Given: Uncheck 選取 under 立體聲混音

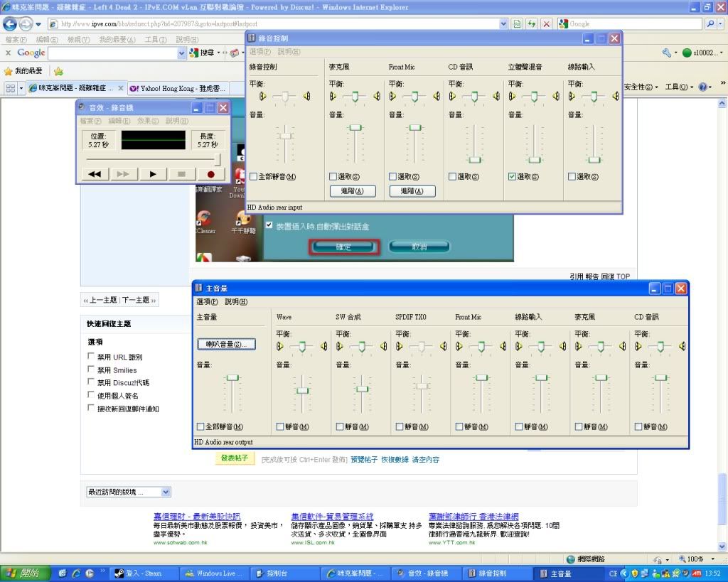Looking at the screenshot, I should (x=513, y=176).
